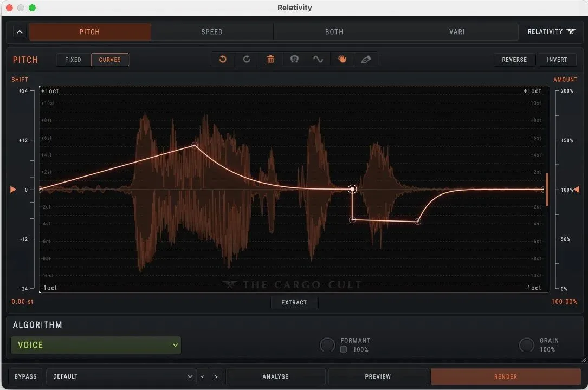Click the Formant knob

(x=327, y=345)
